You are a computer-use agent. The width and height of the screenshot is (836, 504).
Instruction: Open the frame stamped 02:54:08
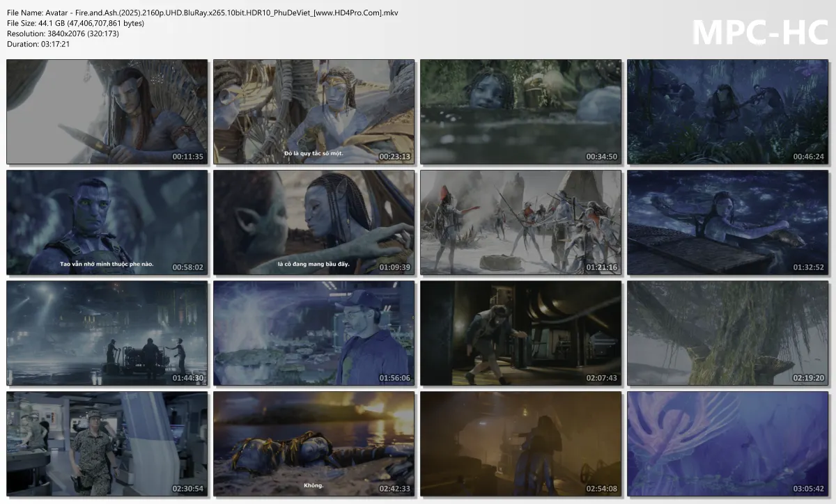(x=521, y=443)
